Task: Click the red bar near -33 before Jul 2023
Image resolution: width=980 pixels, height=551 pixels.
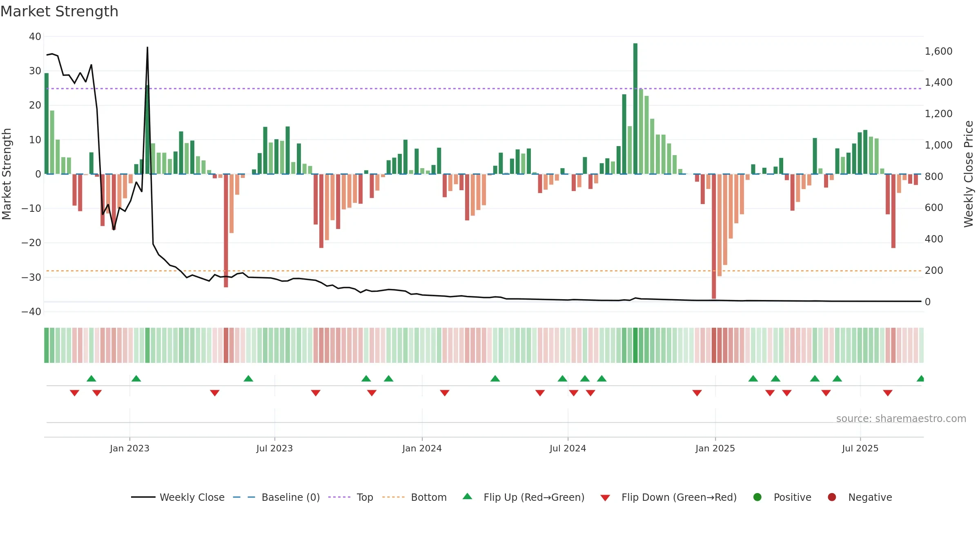Action: point(226,231)
